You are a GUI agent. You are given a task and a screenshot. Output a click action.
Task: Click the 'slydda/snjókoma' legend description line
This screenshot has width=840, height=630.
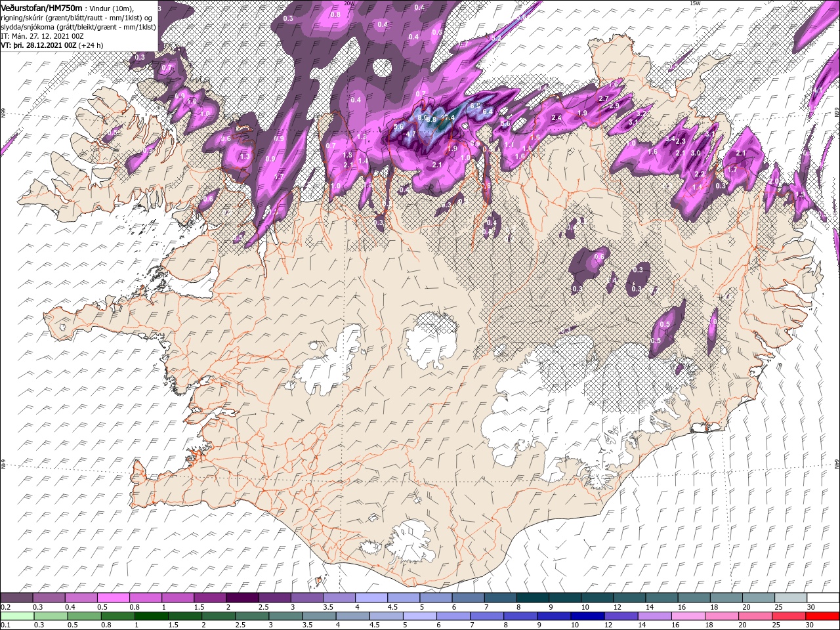coord(78,27)
